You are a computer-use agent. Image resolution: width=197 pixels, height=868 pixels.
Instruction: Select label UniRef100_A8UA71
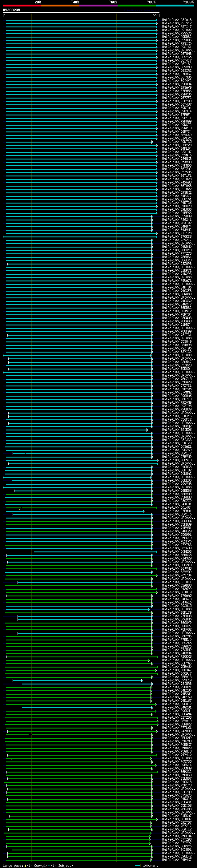[x=177, y=281]
